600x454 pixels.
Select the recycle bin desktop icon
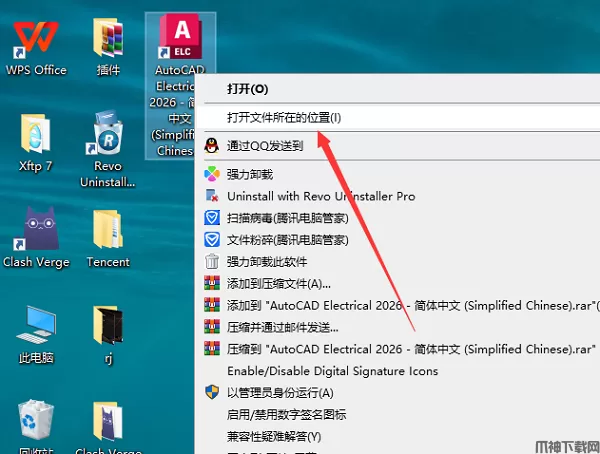point(36,420)
